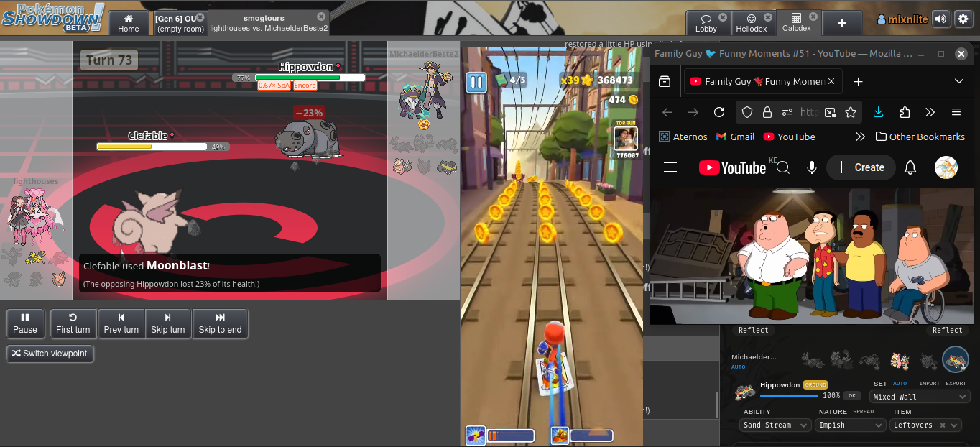Reload the YouTube page in Firefox
This screenshot has height=447, width=980.
[x=719, y=112]
